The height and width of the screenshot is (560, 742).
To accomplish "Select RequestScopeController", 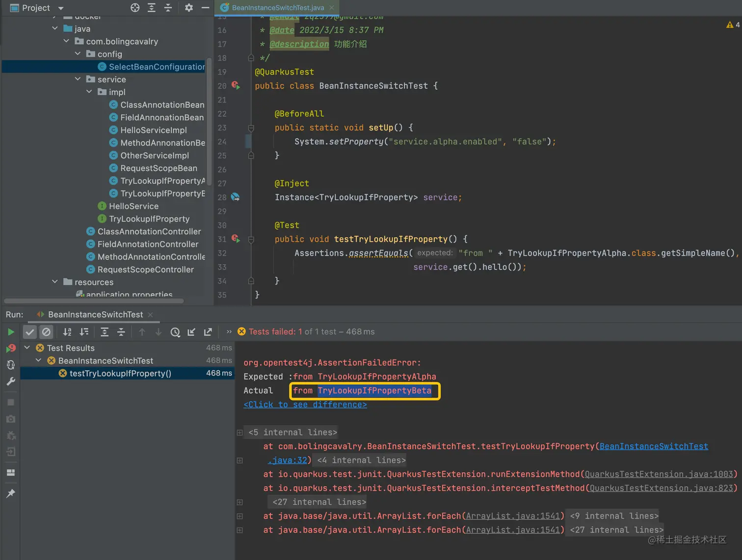I will click(x=140, y=269).
